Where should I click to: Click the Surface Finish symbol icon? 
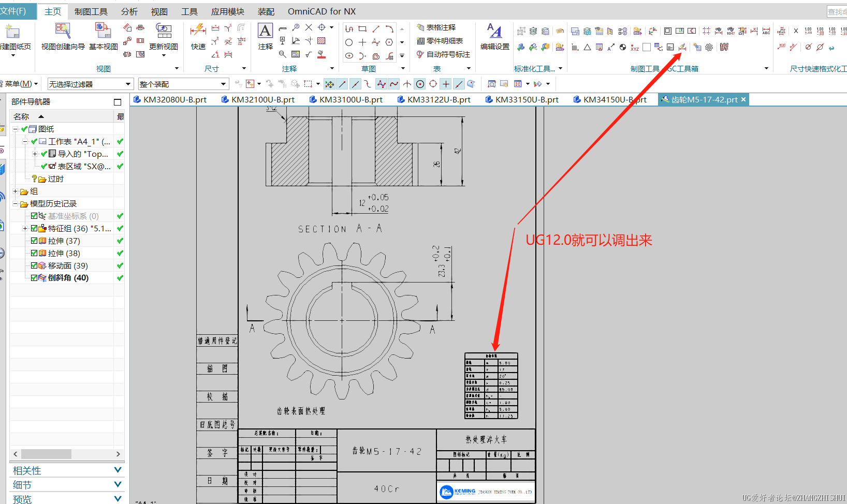[309, 54]
